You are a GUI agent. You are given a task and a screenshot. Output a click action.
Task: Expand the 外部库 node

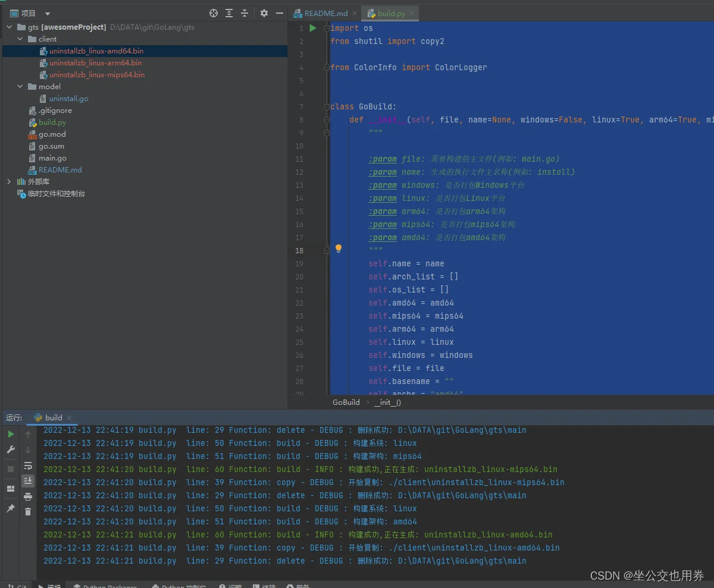[x=10, y=182]
